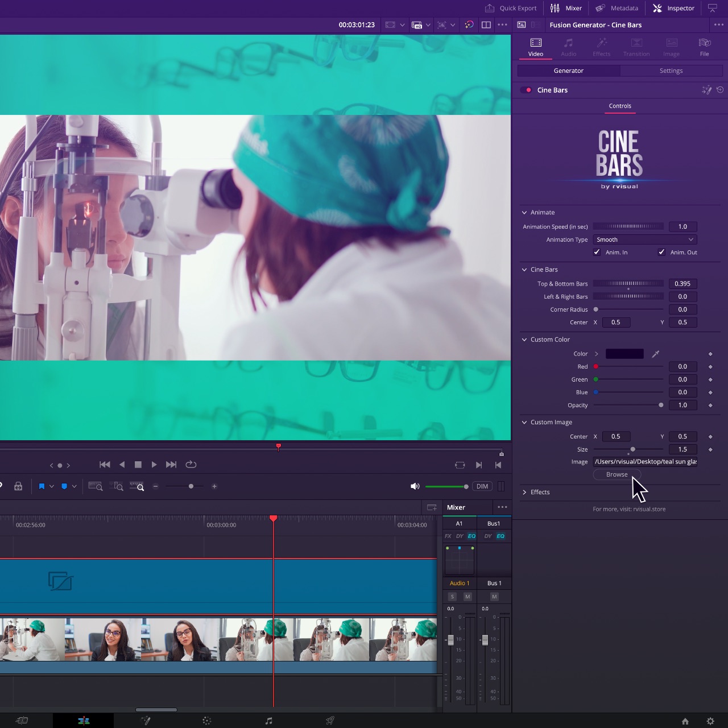Click the Project Settings gear icon

(710, 721)
